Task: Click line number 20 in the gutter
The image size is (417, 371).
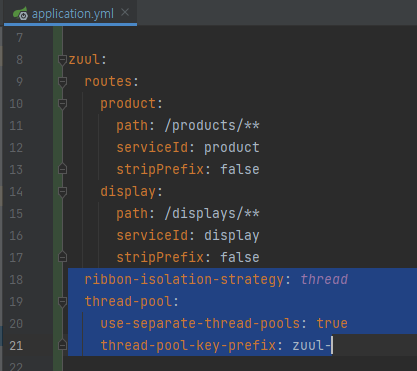Action: click(x=16, y=324)
